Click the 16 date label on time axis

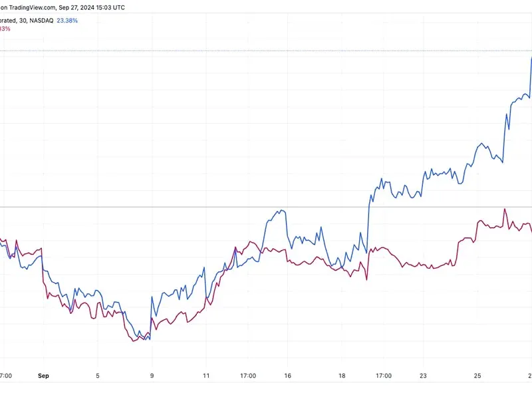click(x=289, y=376)
